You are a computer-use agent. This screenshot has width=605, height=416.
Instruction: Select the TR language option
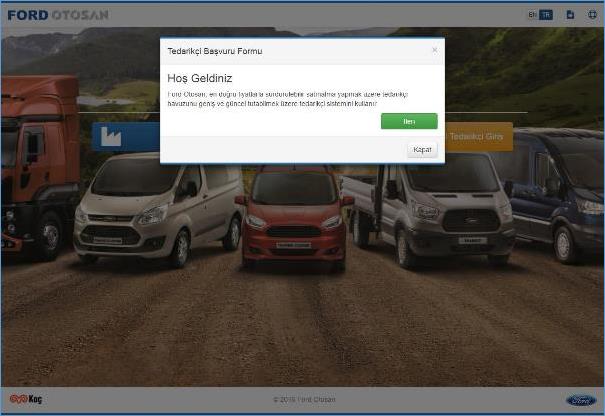546,15
